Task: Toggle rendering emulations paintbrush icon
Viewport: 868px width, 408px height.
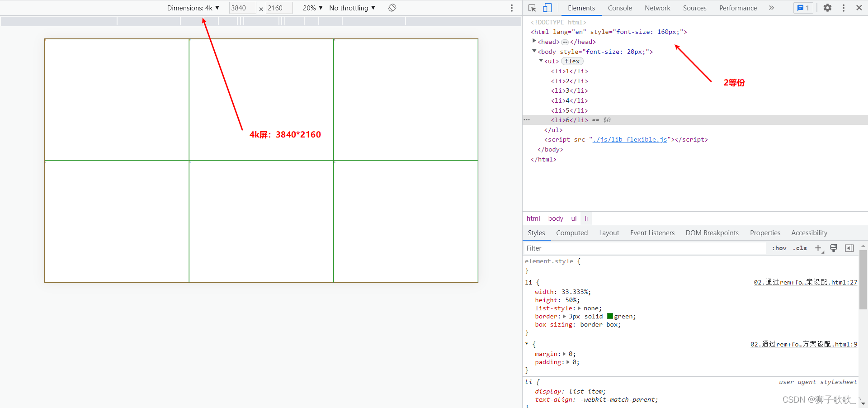Action: tap(834, 248)
